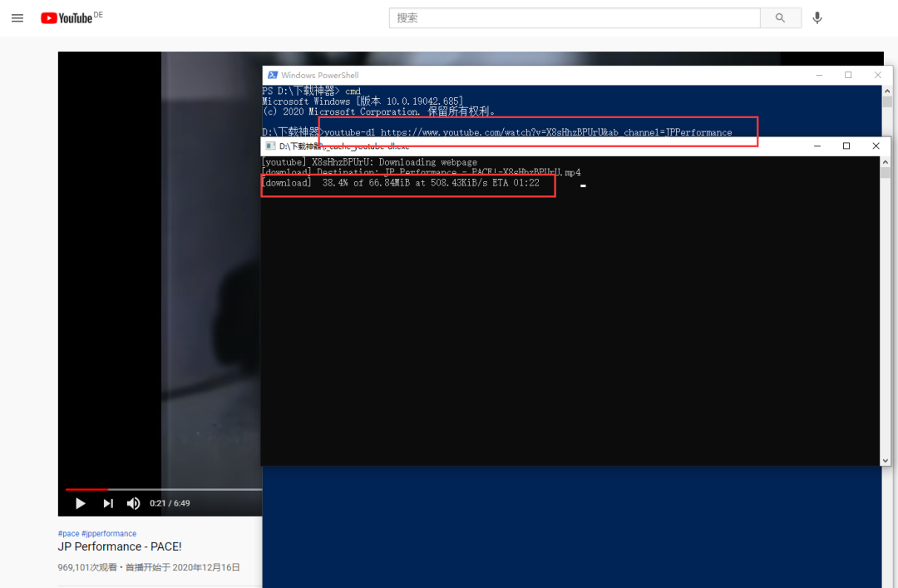The width and height of the screenshot is (898, 588).
Task: Click the 'PS D:\下载神器> cmd' prompt line
Action: (312, 91)
